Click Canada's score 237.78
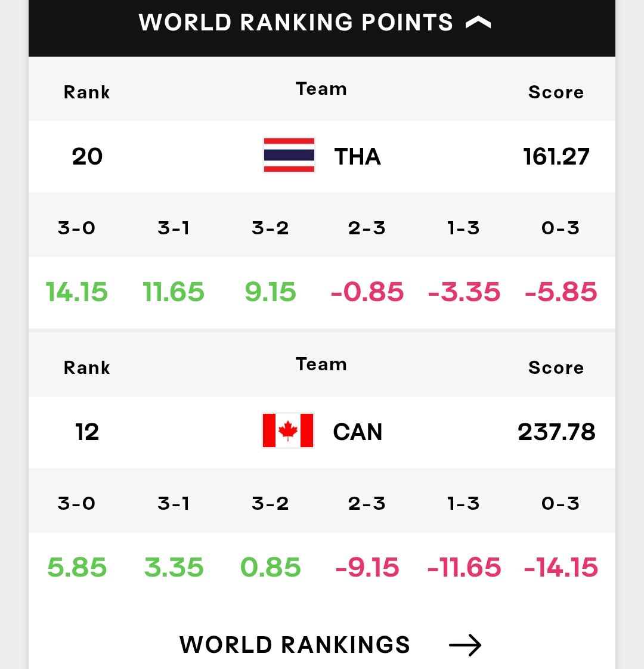 click(x=556, y=432)
